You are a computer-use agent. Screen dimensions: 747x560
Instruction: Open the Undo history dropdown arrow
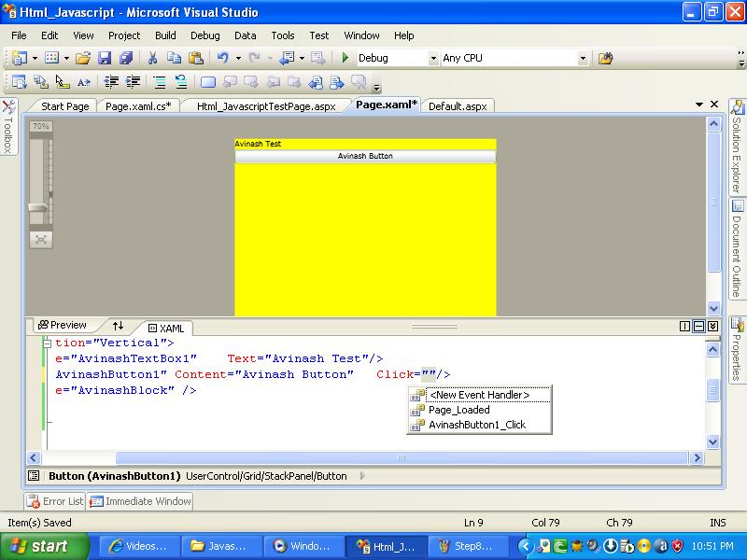point(238,58)
